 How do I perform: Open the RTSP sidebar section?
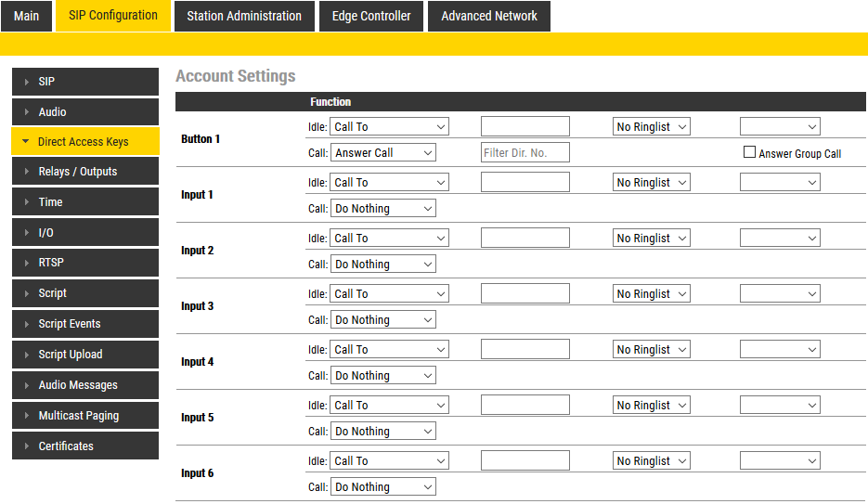click(x=51, y=263)
